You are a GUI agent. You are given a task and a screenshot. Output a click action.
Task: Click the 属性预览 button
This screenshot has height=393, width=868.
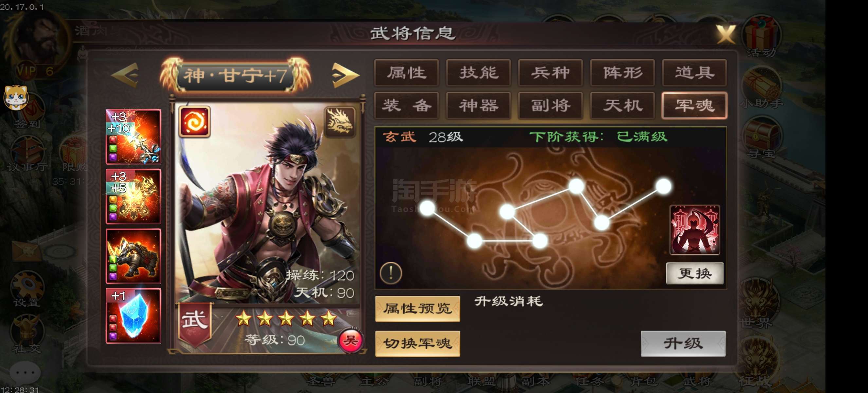click(x=418, y=309)
